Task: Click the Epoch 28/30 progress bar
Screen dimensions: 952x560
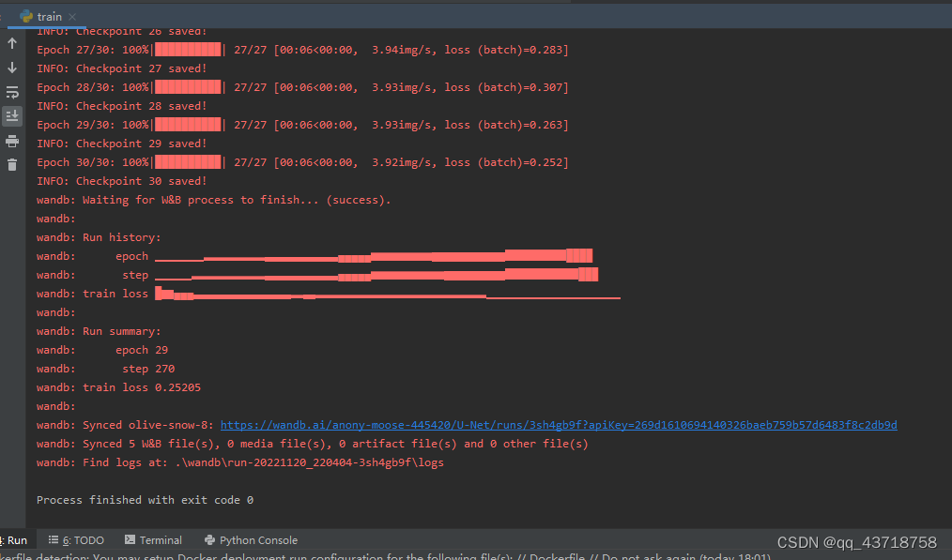Action: [188, 87]
